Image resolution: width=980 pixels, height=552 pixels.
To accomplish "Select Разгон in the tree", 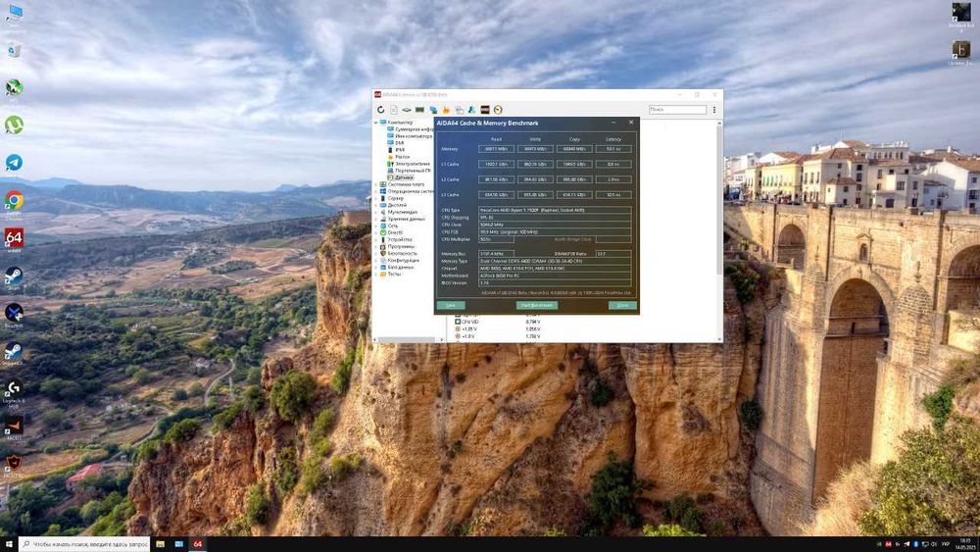I will (x=399, y=156).
